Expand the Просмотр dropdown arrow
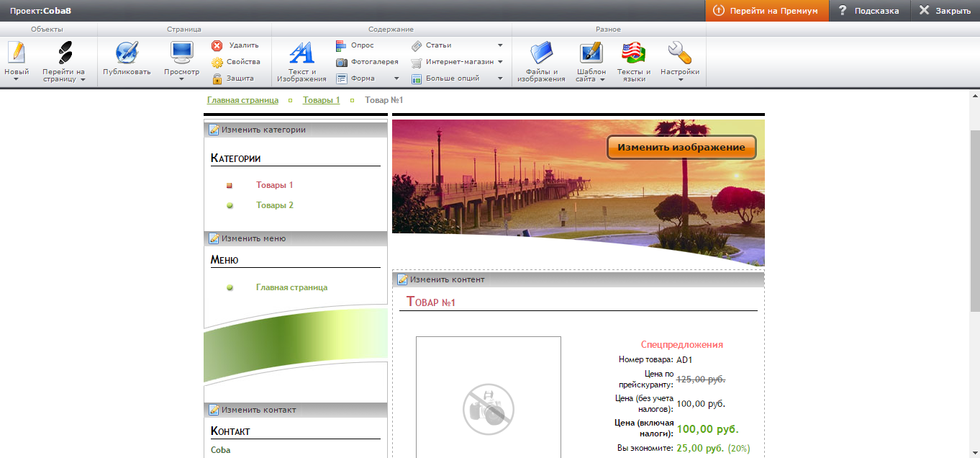This screenshot has height=458, width=980. [x=181, y=80]
